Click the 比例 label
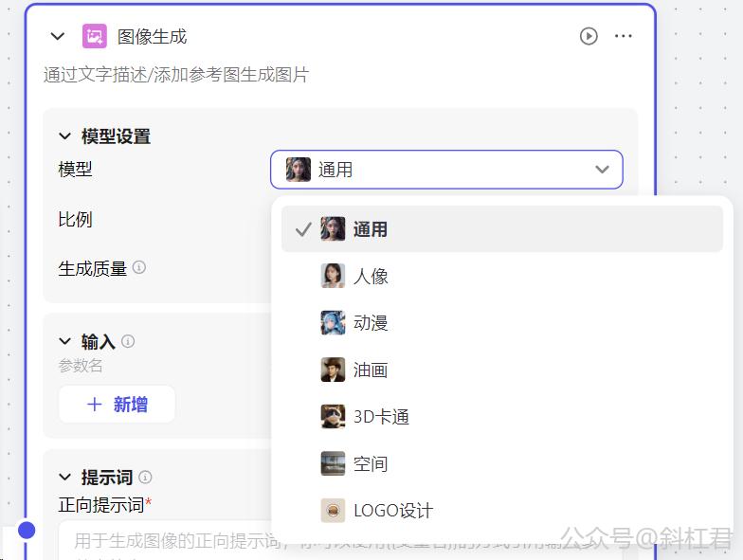This screenshot has height=560, width=743. tap(75, 220)
